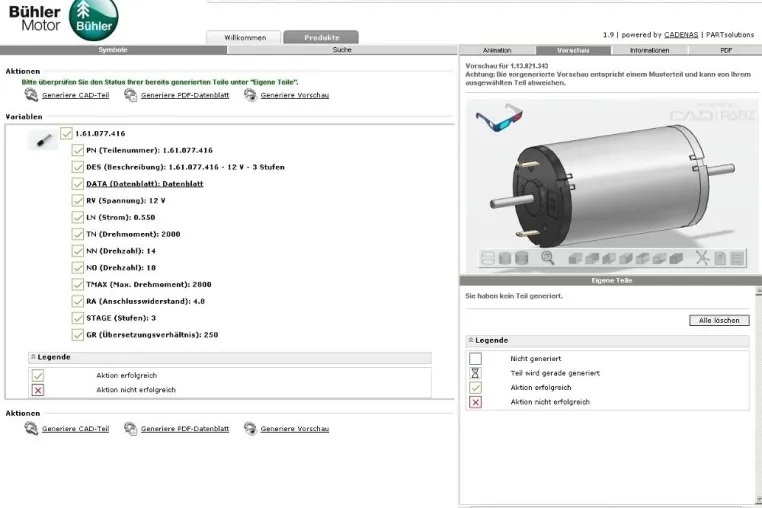Click the Eigene Teile panel header
The image size is (762, 508).
(611, 280)
